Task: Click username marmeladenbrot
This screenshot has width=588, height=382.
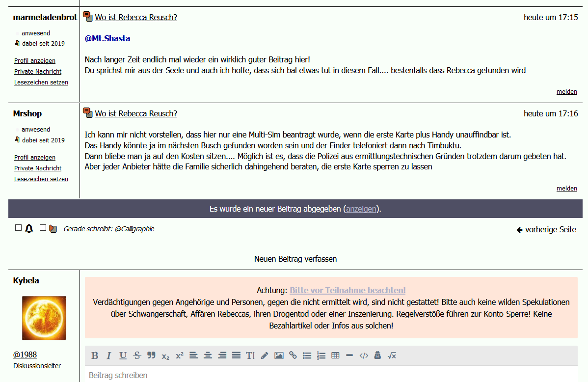Action: pyautogui.click(x=45, y=17)
